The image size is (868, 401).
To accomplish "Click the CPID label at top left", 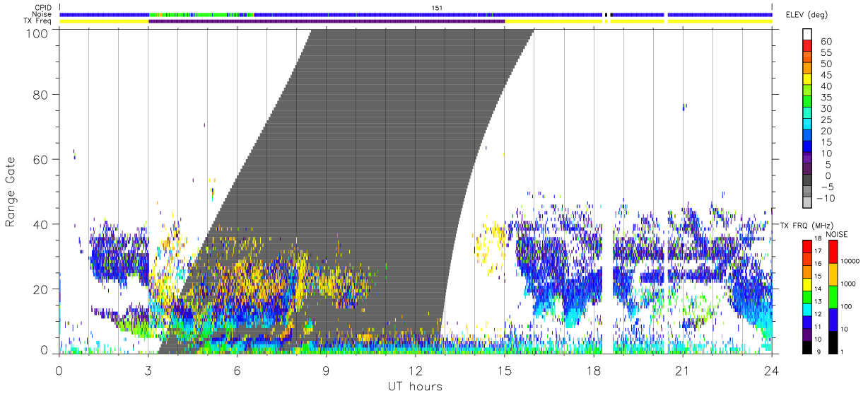I will pyautogui.click(x=45, y=8).
